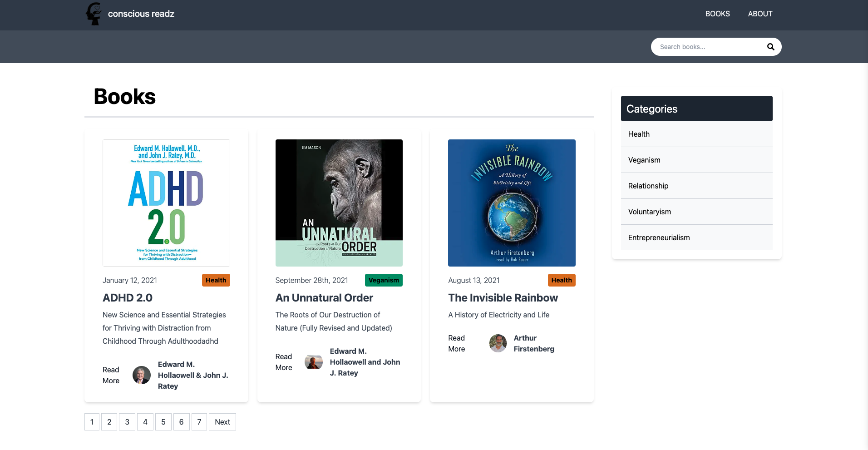Click the Health tag on ADHD 2.0
The width and height of the screenshot is (868, 450).
click(x=216, y=280)
